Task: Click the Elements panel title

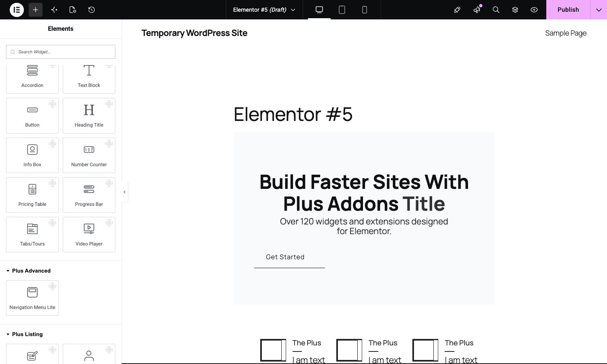Action: pyautogui.click(x=61, y=29)
